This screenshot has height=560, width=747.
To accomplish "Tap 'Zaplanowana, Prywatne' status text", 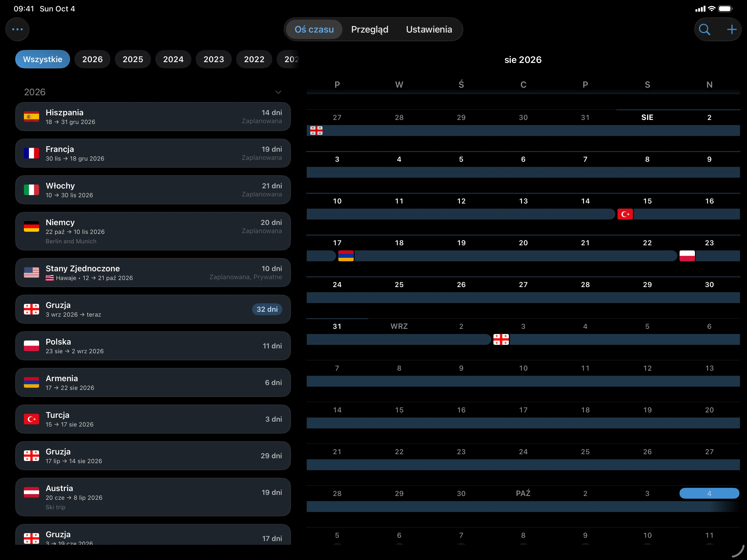I will 245,277.
